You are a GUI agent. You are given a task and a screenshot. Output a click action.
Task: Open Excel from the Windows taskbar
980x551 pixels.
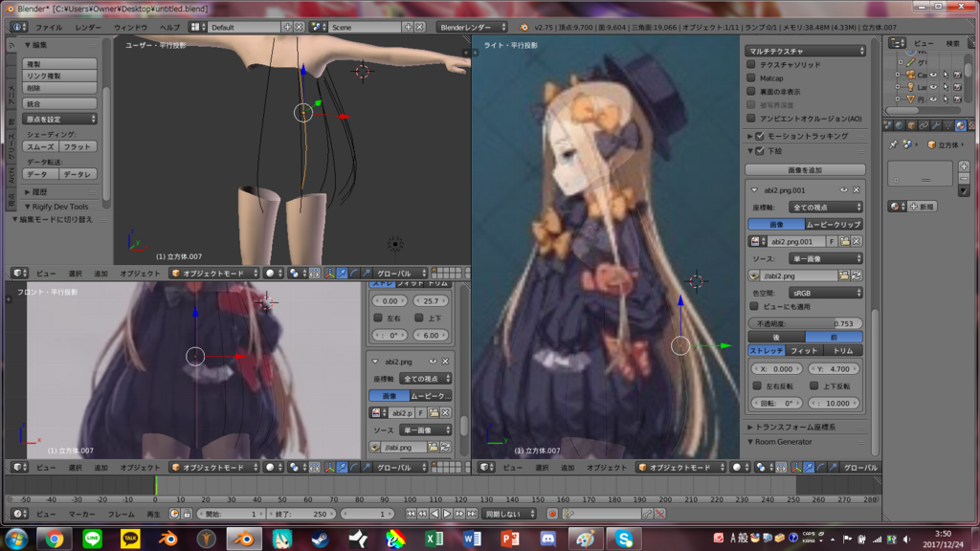click(x=434, y=539)
